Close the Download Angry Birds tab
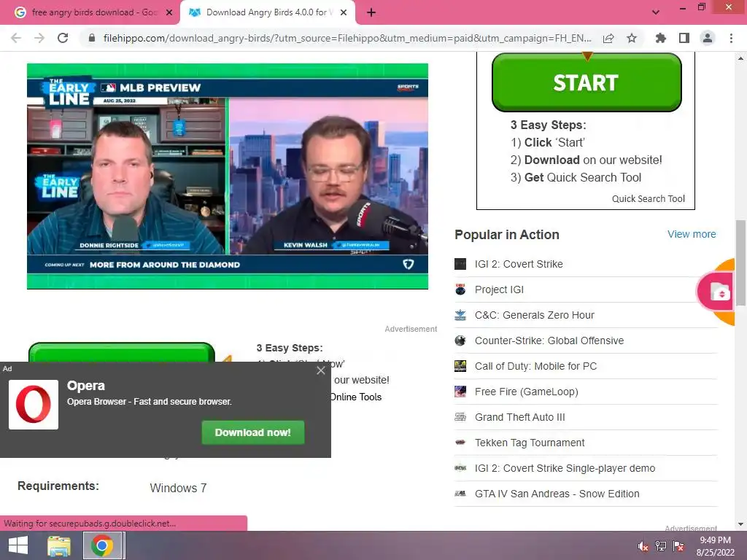This screenshot has height=560, width=747. (x=344, y=12)
